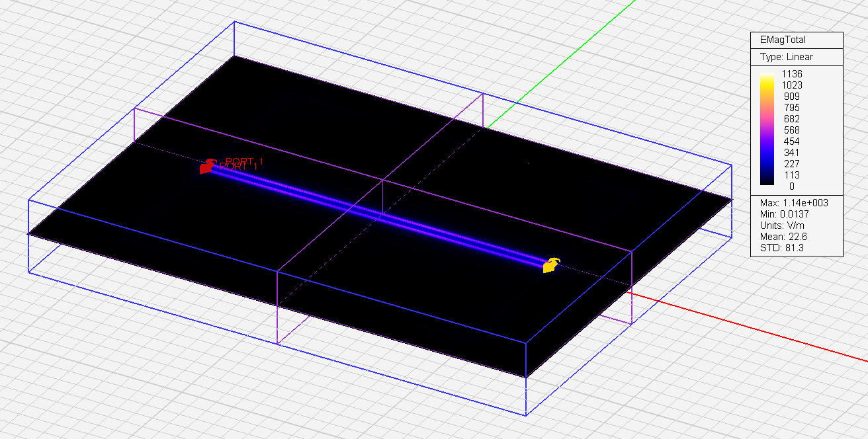Select the yellow port marker at line end
868x439 pixels.
point(550,266)
